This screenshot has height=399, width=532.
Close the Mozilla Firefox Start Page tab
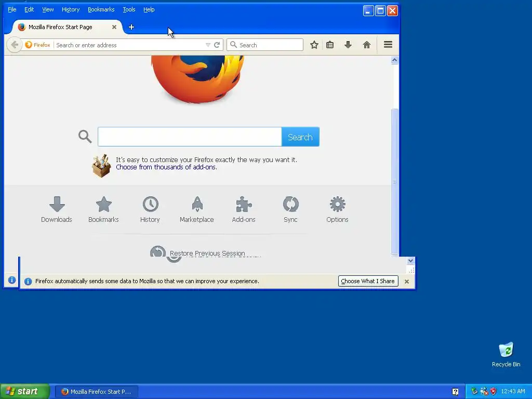[x=114, y=27]
